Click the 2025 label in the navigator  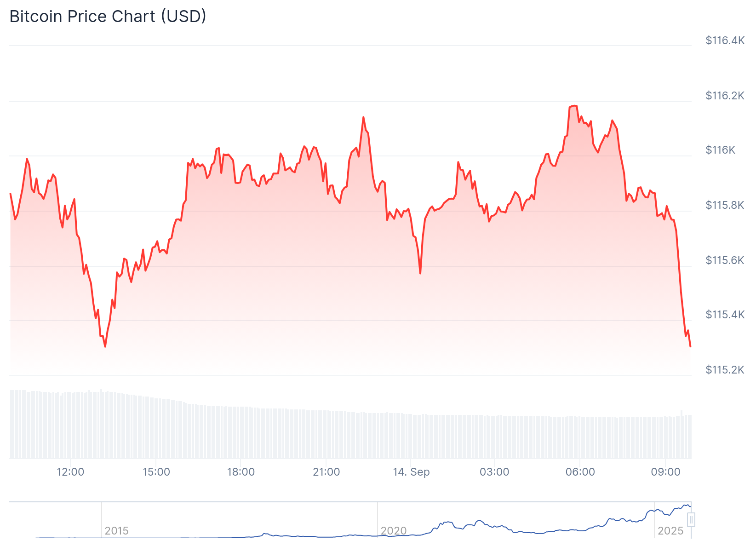tap(670, 531)
